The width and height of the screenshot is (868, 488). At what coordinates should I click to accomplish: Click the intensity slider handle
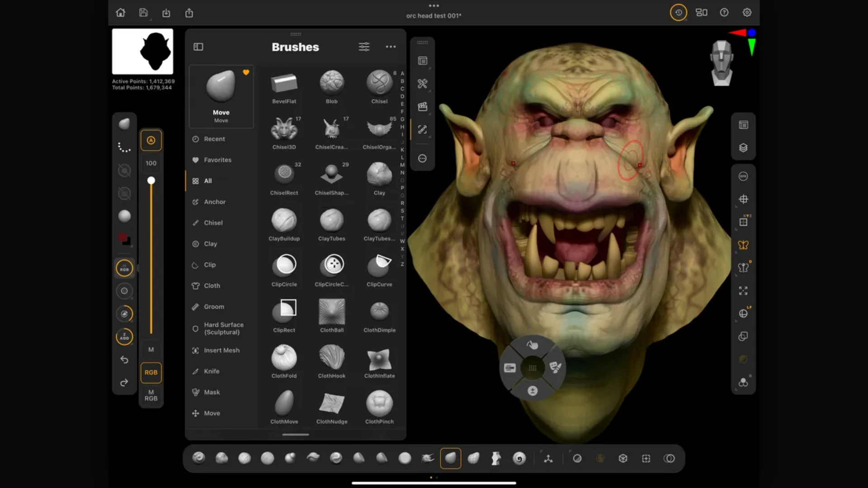[151, 181]
